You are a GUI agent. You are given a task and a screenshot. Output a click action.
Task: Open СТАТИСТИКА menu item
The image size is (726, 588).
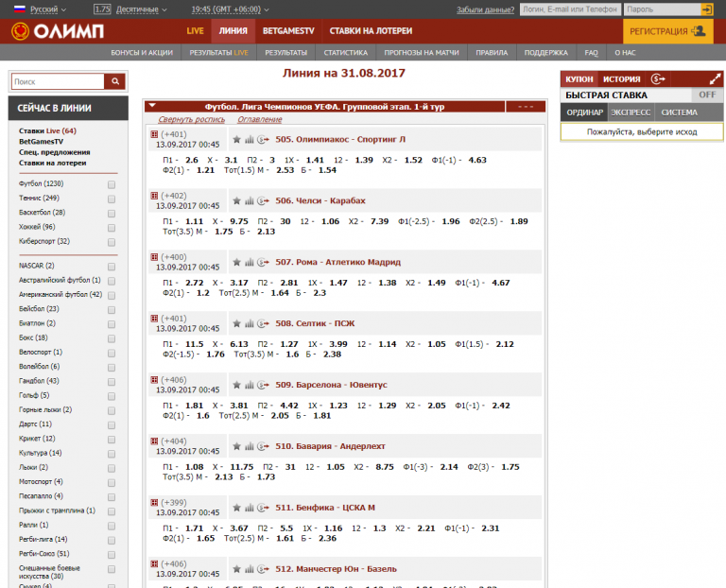click(345, 53)
